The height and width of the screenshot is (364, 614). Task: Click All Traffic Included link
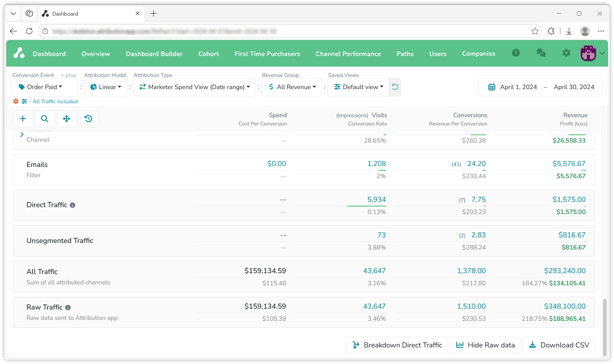tap(55, 102)
